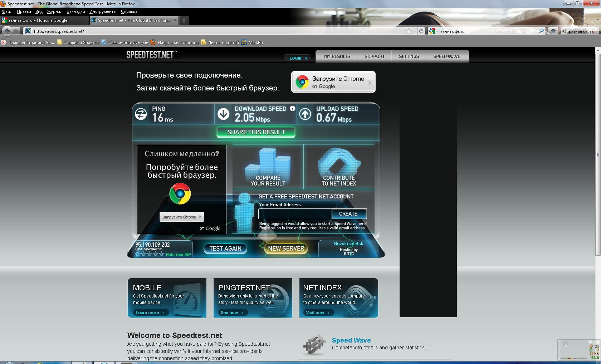Open the SETTINGS tab
This screenshot has height=364, width=601.
click(409, 56)
